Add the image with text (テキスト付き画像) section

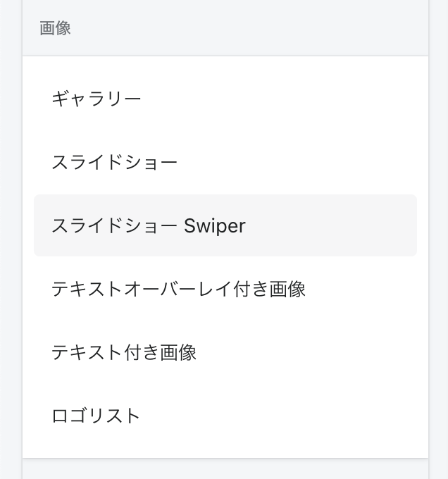(x=124, y=352)
